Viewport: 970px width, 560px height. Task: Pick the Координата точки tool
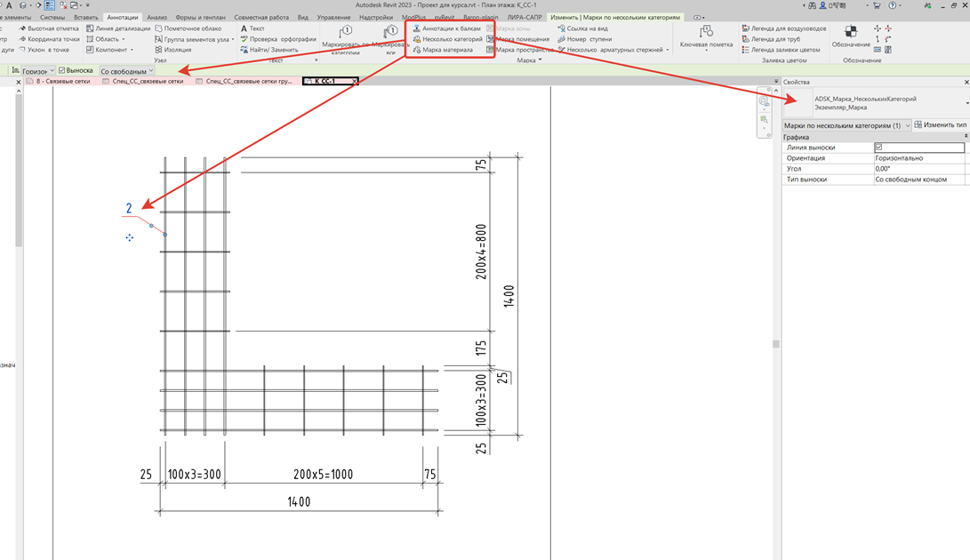pyautogui.click(x=49, y=39)
